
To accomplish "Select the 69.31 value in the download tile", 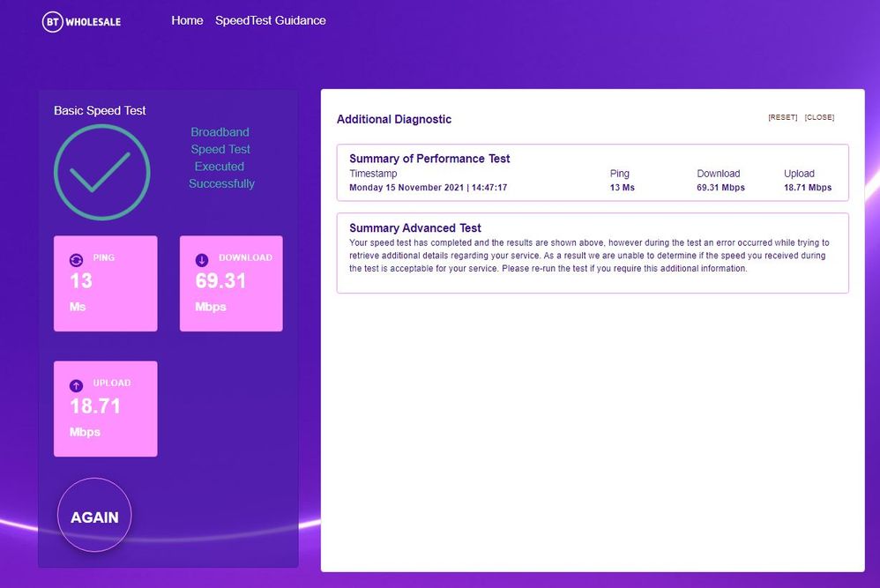I will (x=220, y=281).
